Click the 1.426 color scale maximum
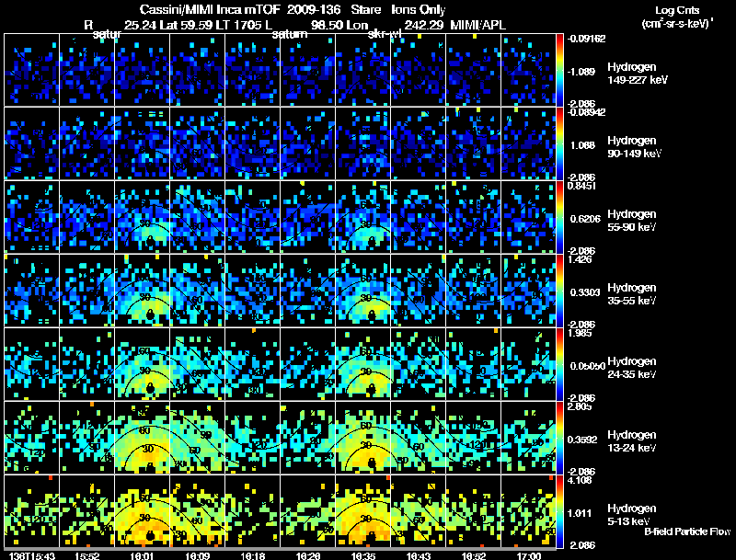 pyautogui.click(x=580, y=259)
